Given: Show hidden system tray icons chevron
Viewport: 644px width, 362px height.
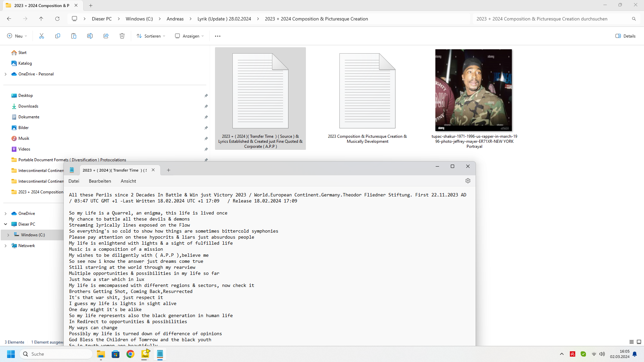Looking at the screenshot, I should point(562,354).
